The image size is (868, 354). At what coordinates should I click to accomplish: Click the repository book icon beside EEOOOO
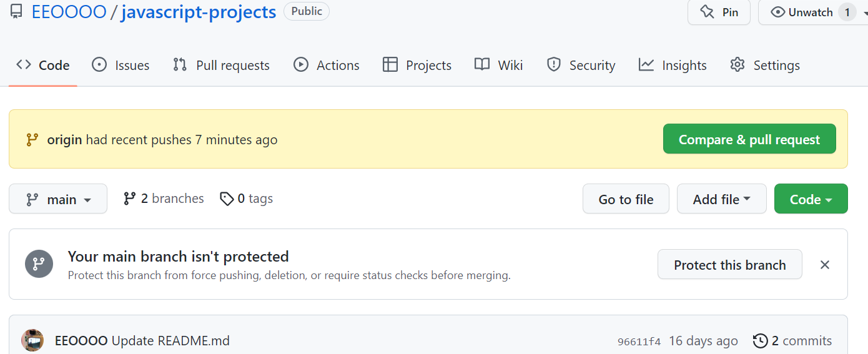pos(16,12)
